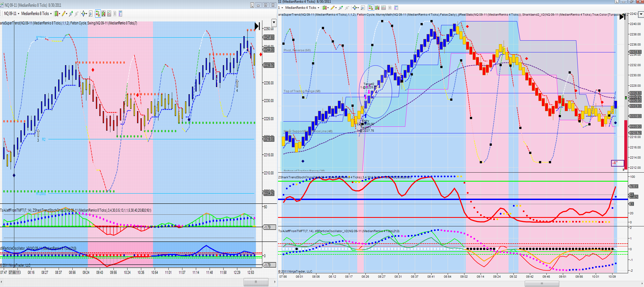Open chart properties on the 8 Ticks chart
644x287 pixels.
pos(120,13)
